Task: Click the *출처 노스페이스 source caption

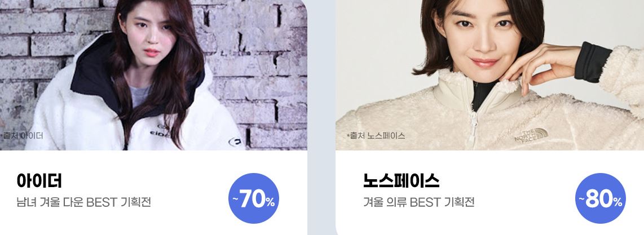Action: [x=376, y=135]
